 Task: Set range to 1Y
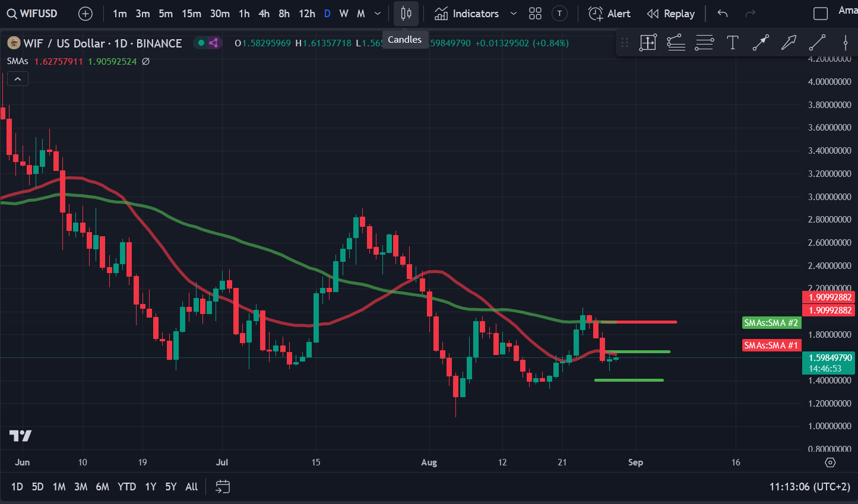pos(151,487)
